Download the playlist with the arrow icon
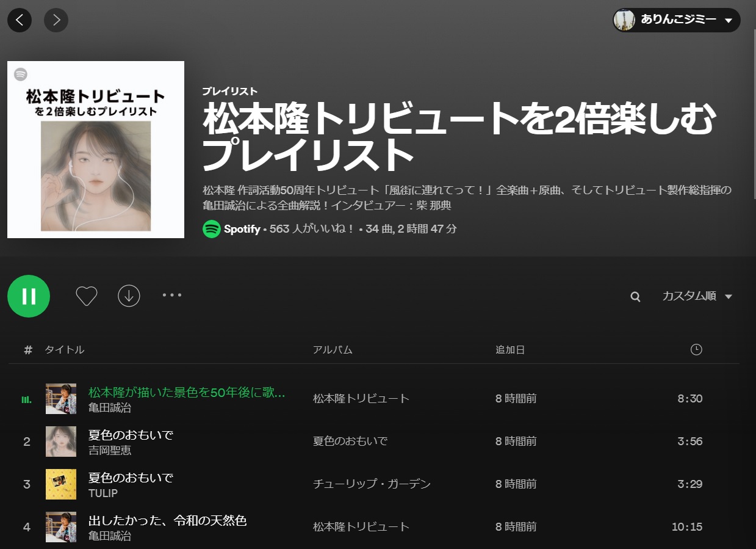756x549 pixels. 129,296
